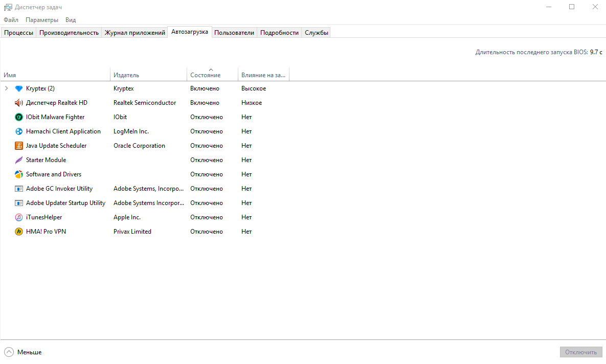Click the iTunesHelper music icon
The width and height of the screenshot is (606, 364).
[18, 217]
